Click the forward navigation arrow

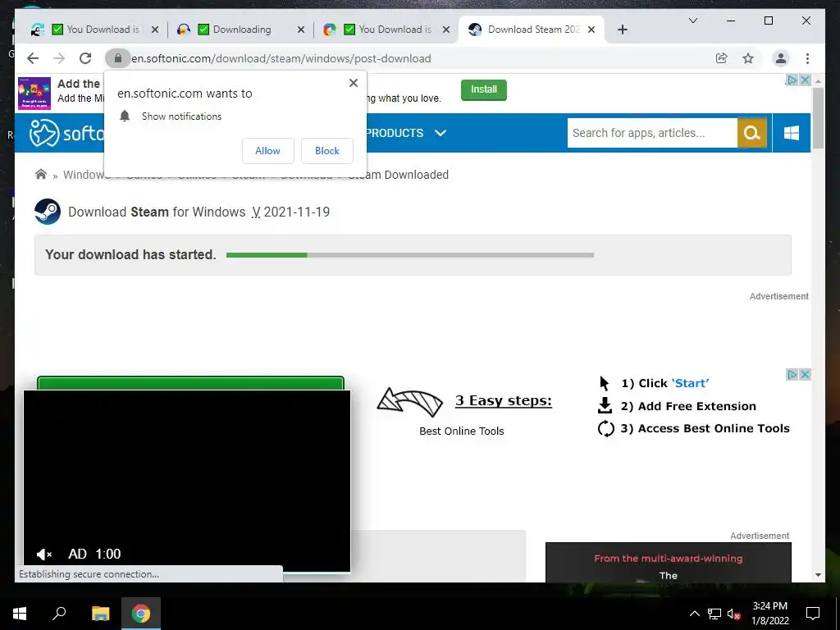[59, 58]
